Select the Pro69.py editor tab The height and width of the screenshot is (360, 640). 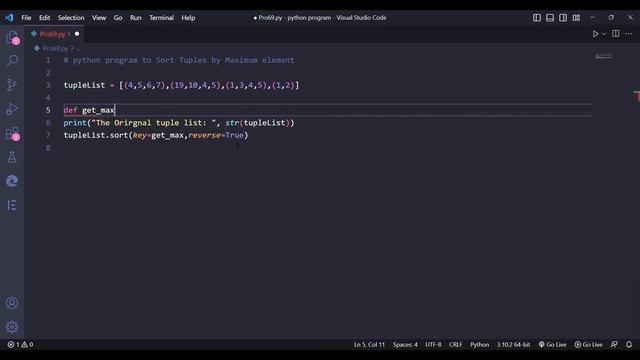coord(54,34)
